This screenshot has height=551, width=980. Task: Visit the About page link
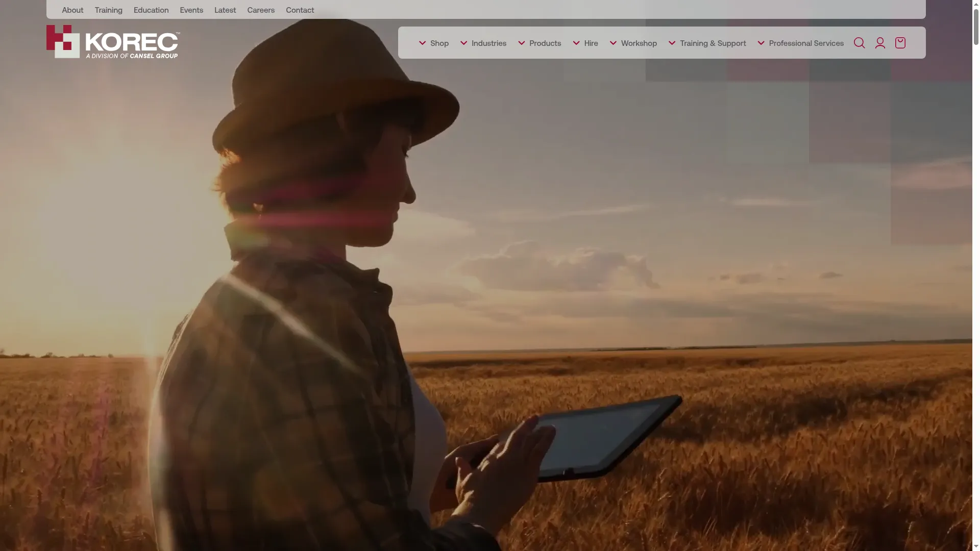[72, 10]
